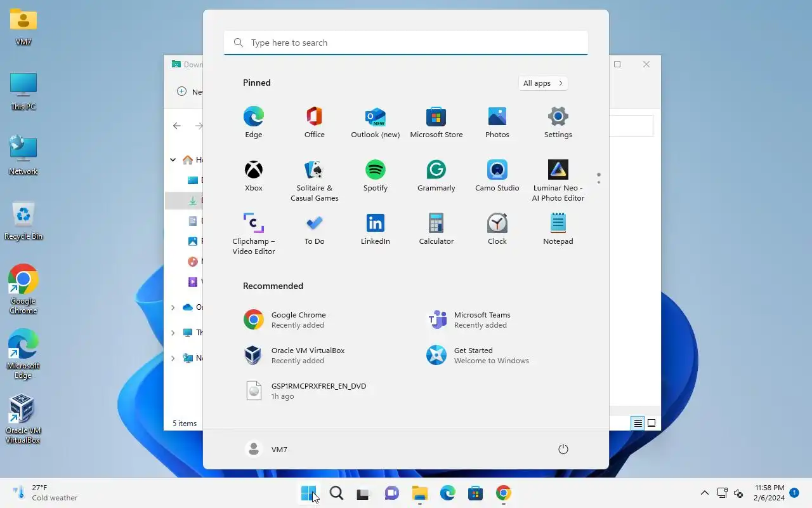Open the To Do app

(x=314, y=229)
